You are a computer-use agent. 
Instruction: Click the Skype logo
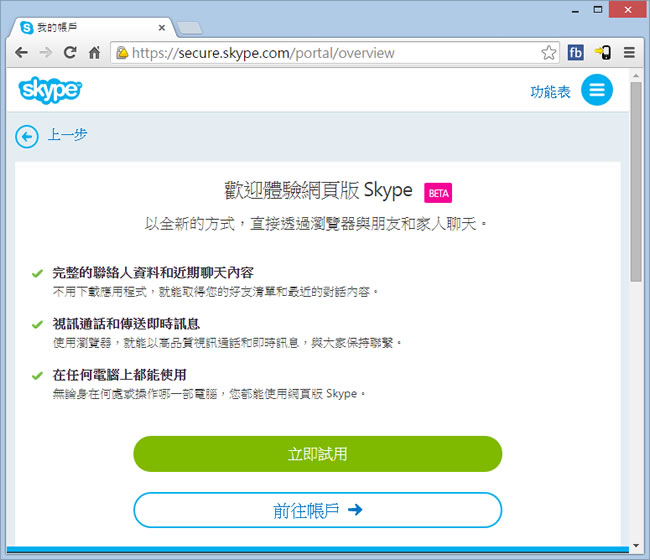(50, 90)
